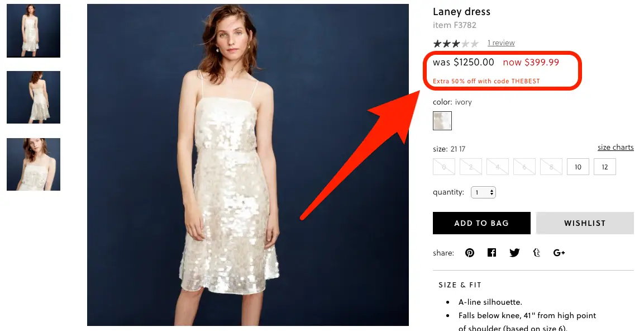Share the dress on Tumblr
Viewport: 644px width, 331px height.
pos(536,253)
